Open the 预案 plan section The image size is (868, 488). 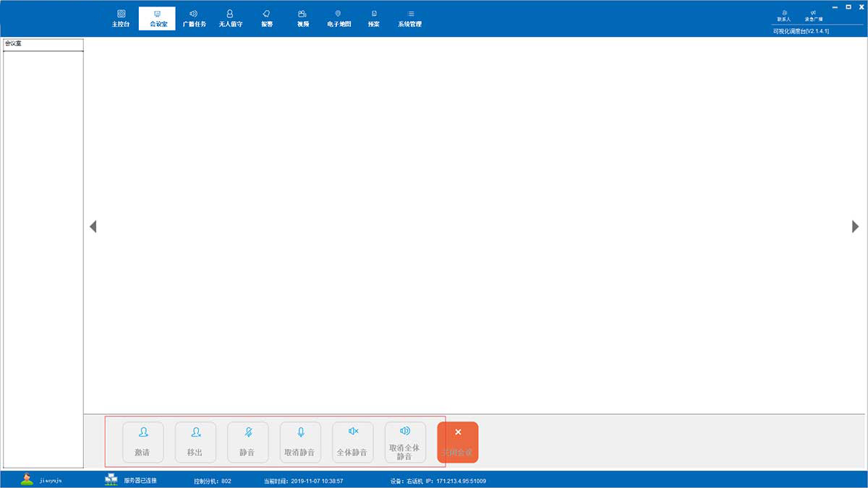(373, 18)
